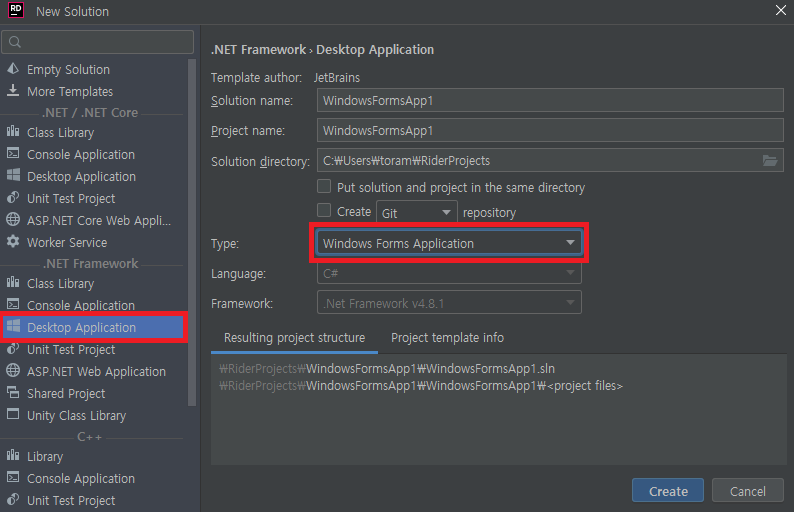Click the Solution name input field
Viewport: 794px width, 512px height.
[550, 100]
